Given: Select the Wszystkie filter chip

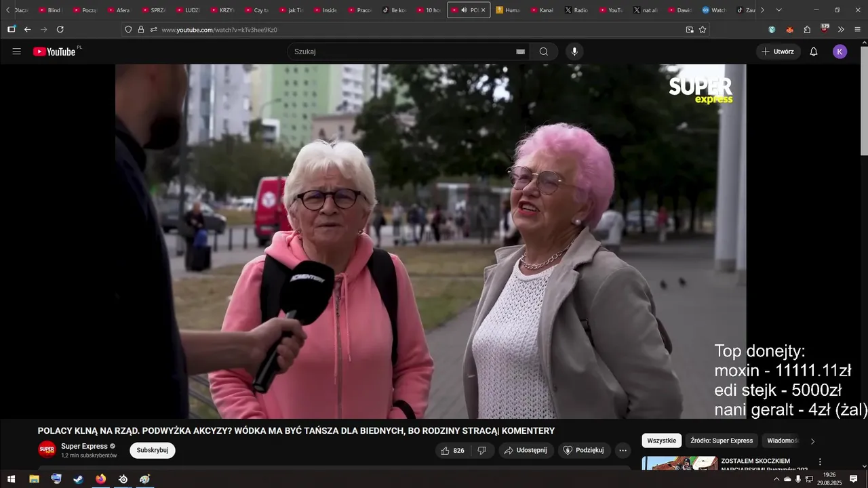Looking at the screenshot, I should (x=661, y=441).
